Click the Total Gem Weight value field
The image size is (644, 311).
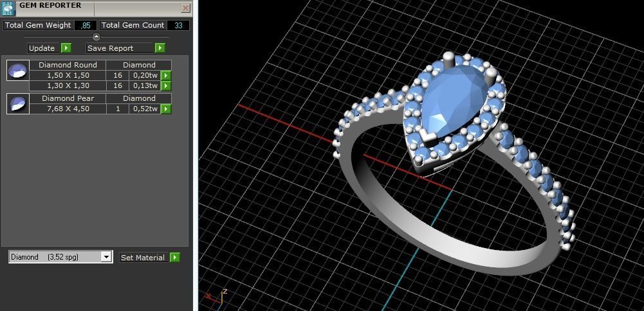[86, 26]
